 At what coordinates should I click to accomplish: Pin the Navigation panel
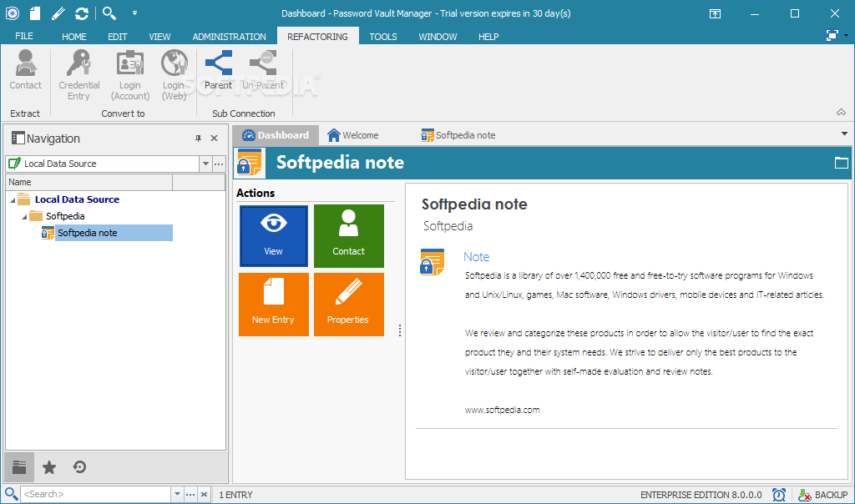[x=198, y=139]
